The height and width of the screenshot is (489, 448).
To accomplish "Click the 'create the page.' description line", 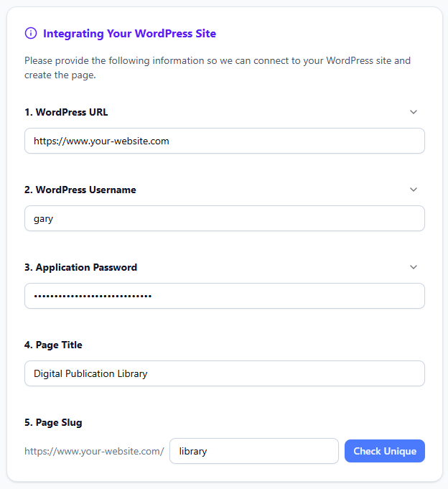I will point(60,75).
